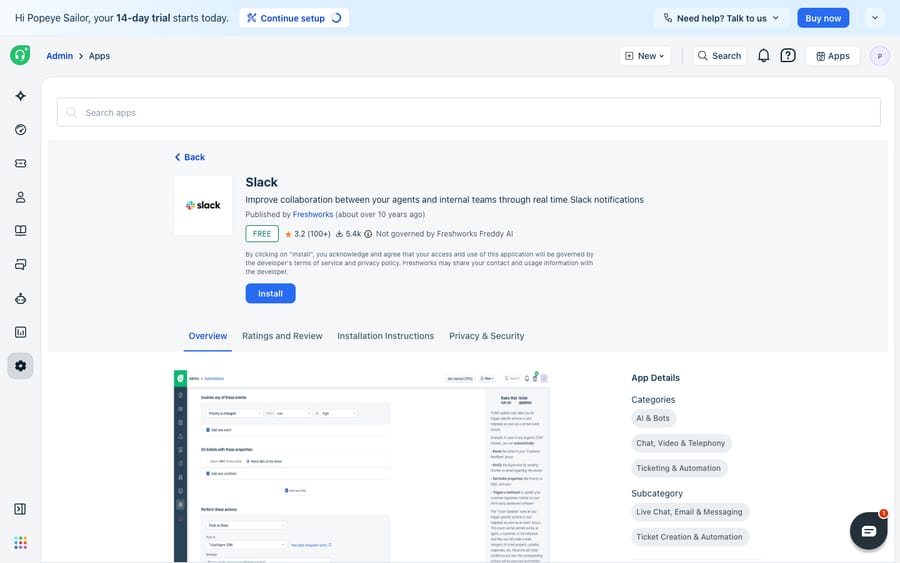Focus the Search apps input field
Viewport: 900px width, 563px height.
coord(468,112)
